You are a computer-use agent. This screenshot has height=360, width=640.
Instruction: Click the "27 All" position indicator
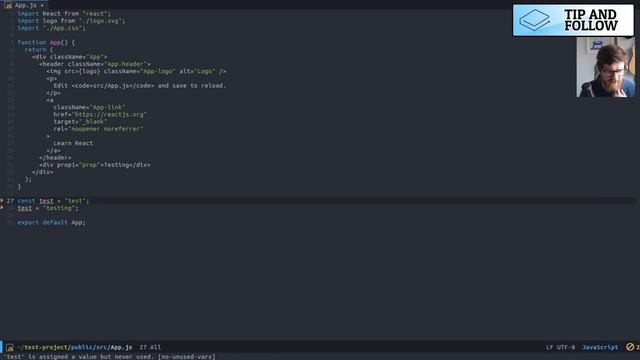pos(150,347)
